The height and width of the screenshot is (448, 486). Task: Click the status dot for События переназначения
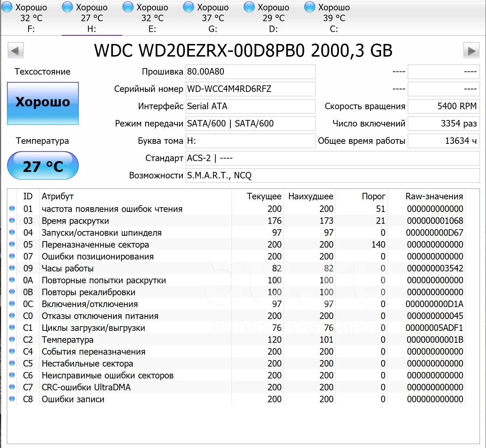tap(12, 351)
